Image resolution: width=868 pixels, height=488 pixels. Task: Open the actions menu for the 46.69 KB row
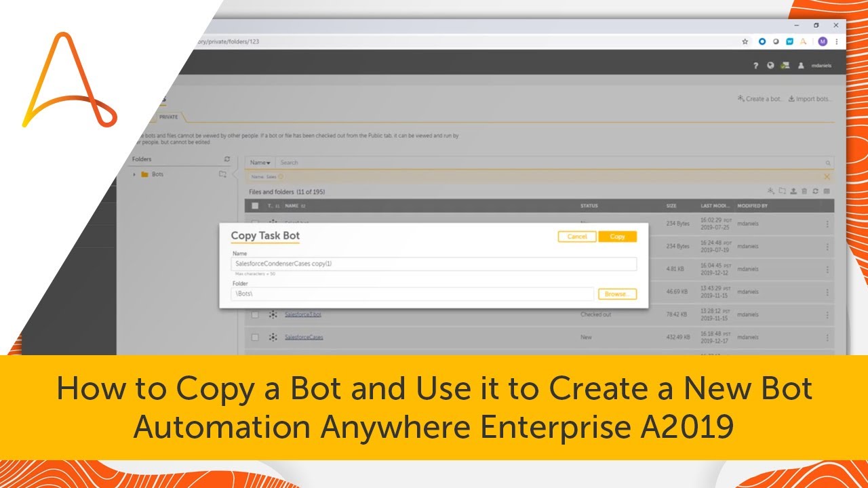827,292
